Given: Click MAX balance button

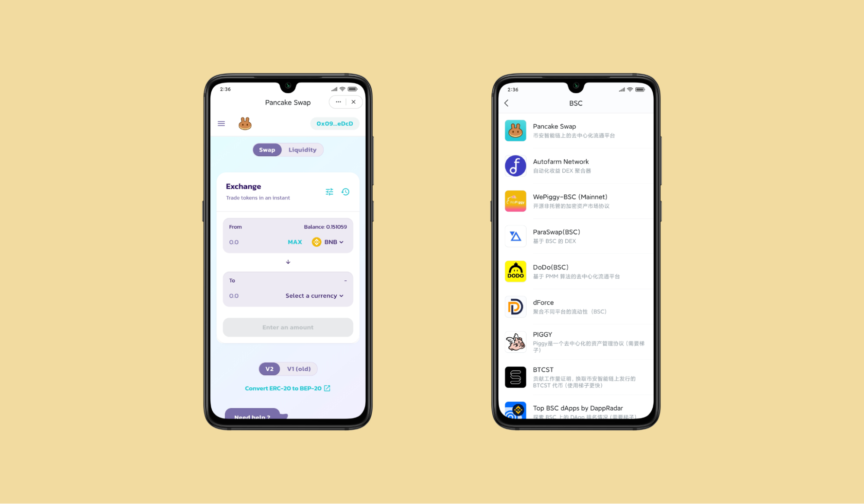Looking at the screenshot, I should click(x=294, y=242).
